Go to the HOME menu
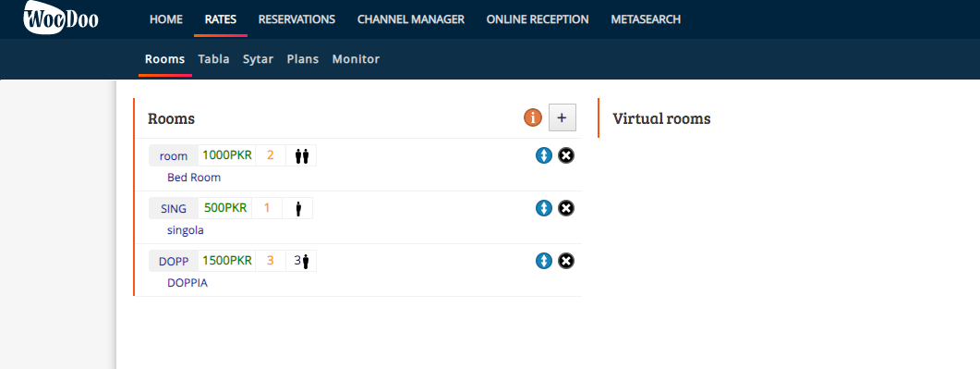Image resolution: width=980 pixels, height=369 pixels. click(x=166, y=19)
